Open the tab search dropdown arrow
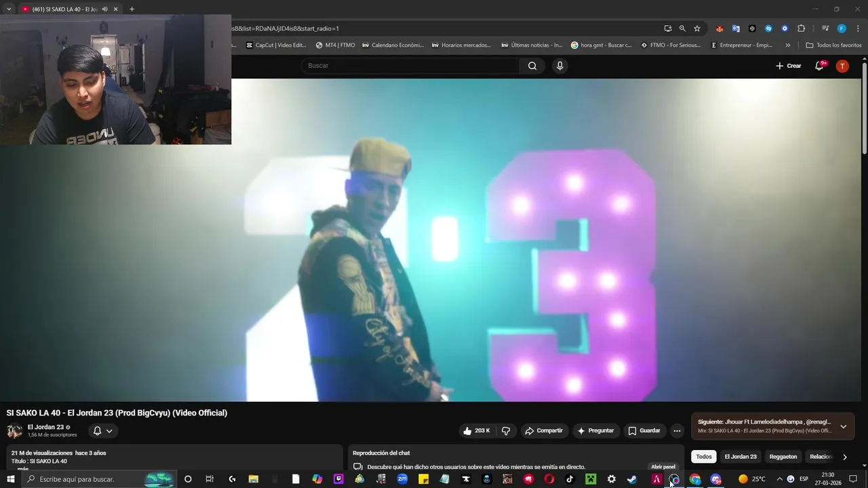 [x=9, y=9]
